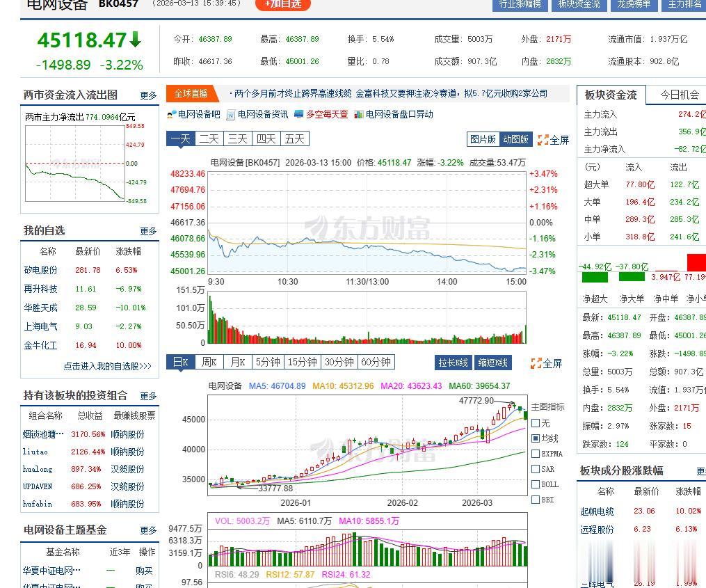The height and width of the screenshot is (588, 706).
Task: Open the 行业涨幅榜 button
Action: (520, 4)
